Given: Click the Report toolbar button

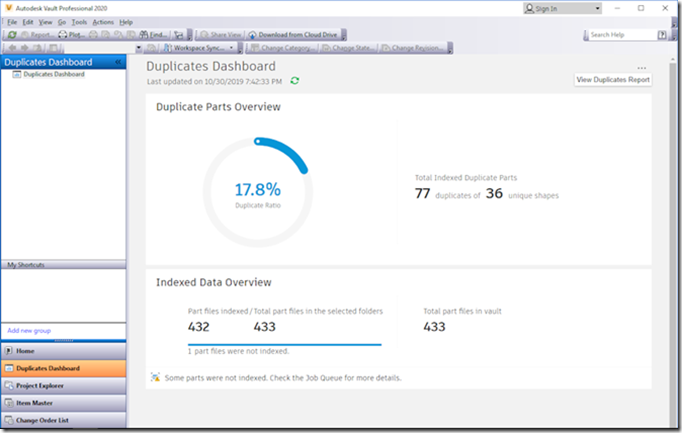Looking at the screenshot, I should [37, 35].
